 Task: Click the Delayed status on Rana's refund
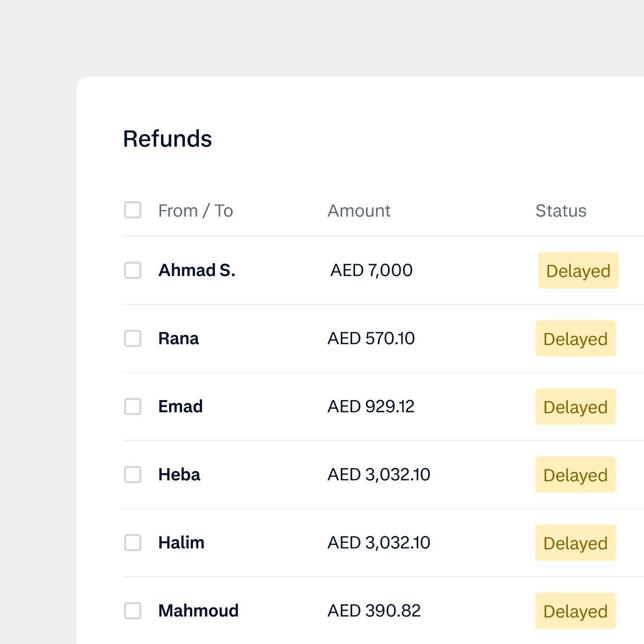point(575,338)
